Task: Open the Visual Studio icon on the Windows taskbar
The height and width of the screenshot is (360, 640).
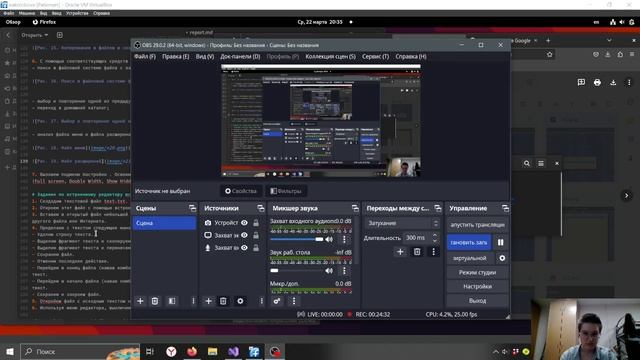Action: click(233, 351)
